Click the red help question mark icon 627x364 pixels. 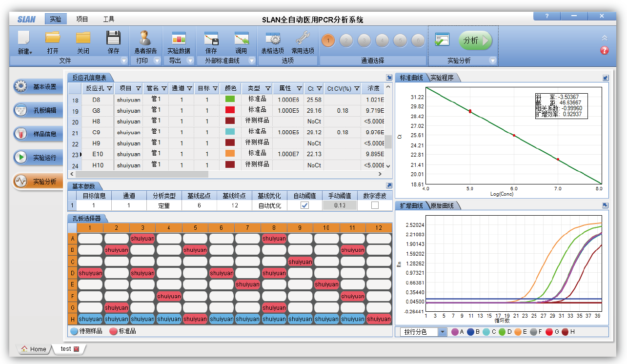(x=605, y=50)
